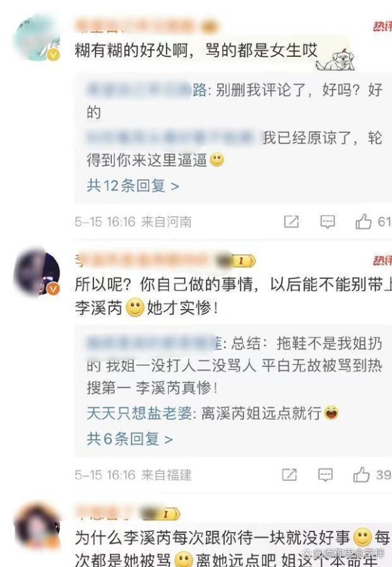Tap reply bubble icon on the 河南 comment
392x567 pixels.
327,221
